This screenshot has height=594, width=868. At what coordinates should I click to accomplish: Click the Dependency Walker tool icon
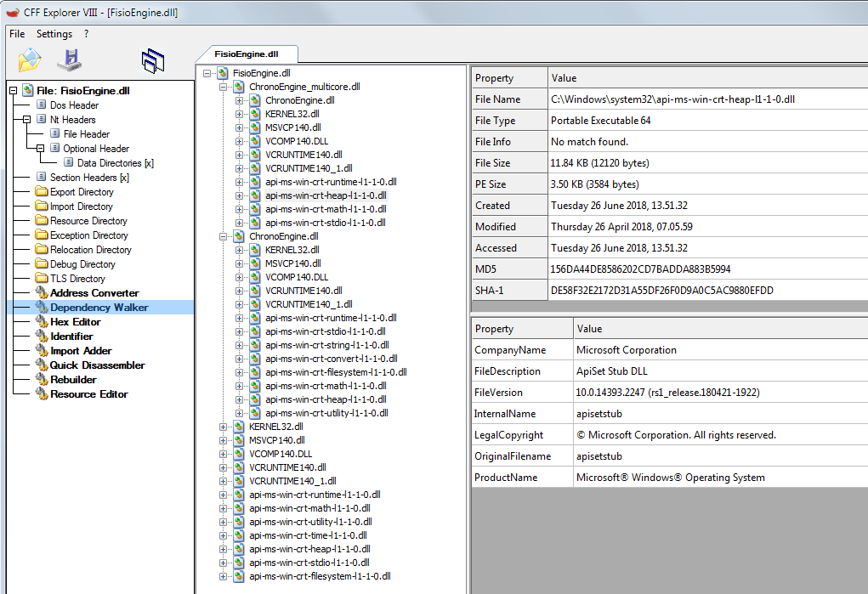(42, 307)
